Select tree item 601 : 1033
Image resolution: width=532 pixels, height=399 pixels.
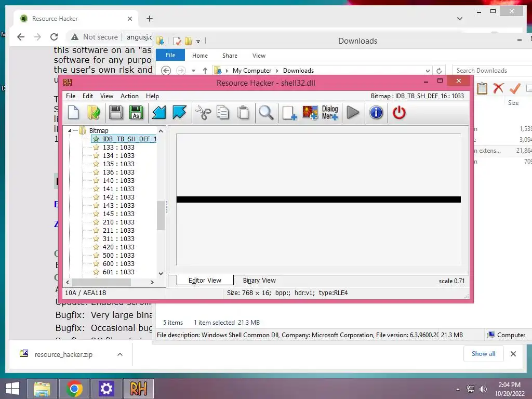(118, 272)
